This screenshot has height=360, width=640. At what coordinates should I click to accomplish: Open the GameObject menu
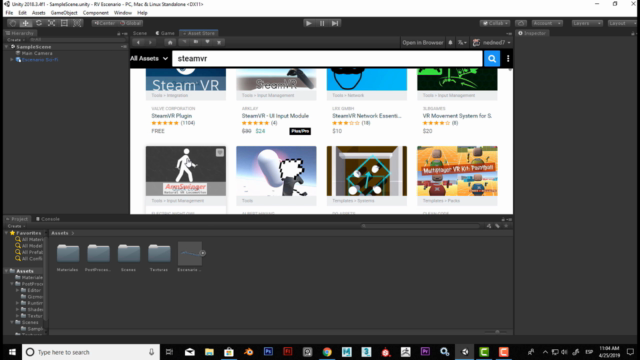tap(64, 13)
